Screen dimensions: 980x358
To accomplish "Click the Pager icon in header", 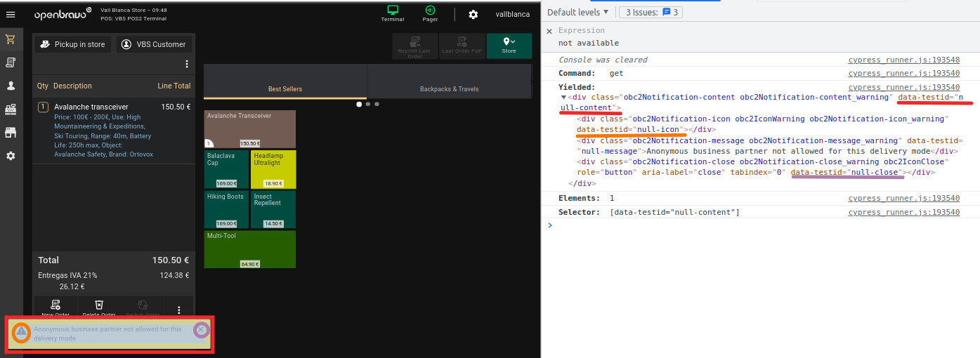I will [430, 13].
